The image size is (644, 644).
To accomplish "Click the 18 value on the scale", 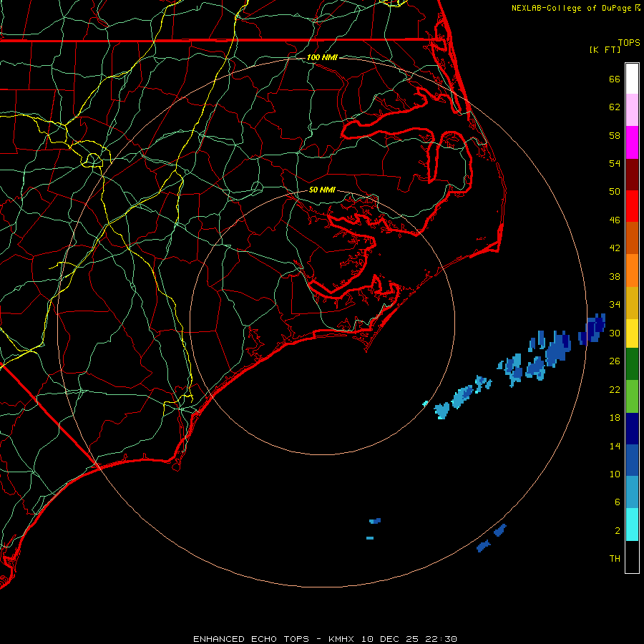I will point(615,418).
